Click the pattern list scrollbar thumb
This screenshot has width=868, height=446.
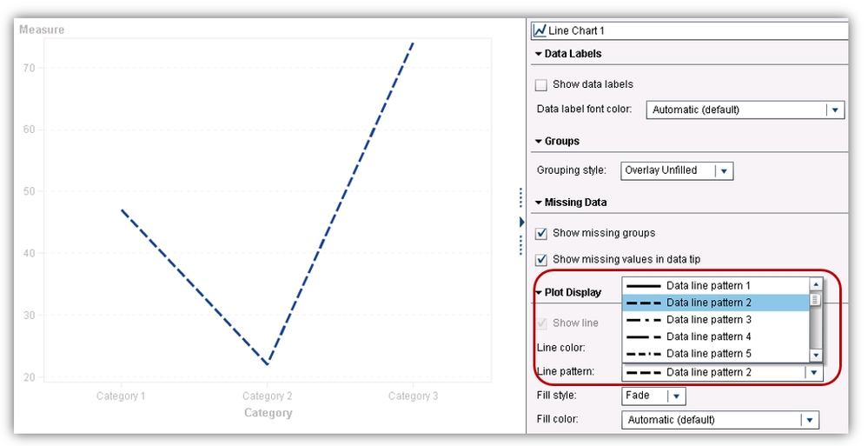point(815,300)
